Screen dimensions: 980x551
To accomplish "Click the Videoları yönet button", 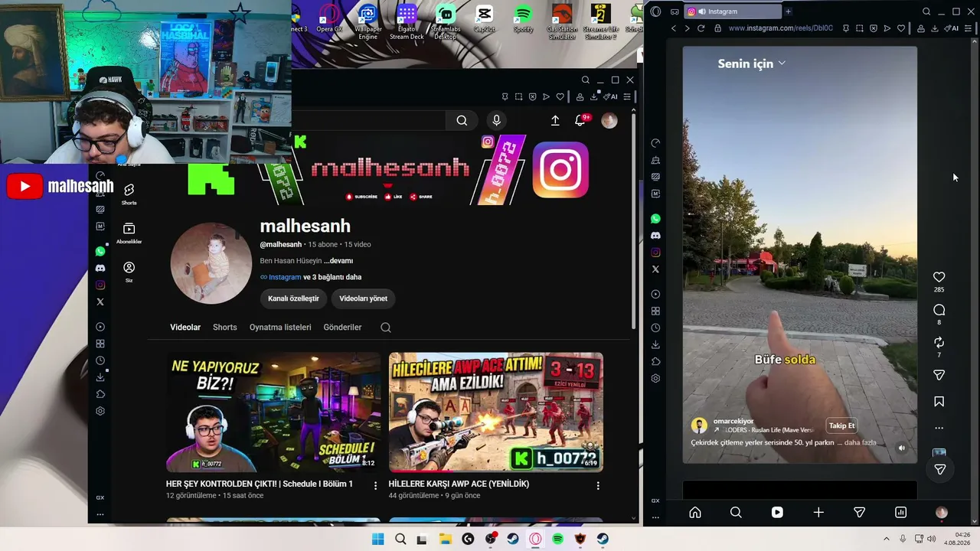I will coord(363,298).
